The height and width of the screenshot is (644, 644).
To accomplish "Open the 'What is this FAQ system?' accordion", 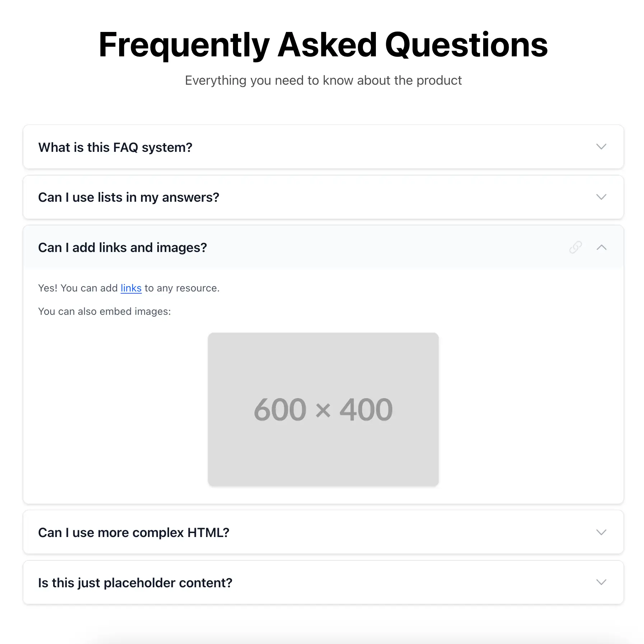I will tap(115, 147).
